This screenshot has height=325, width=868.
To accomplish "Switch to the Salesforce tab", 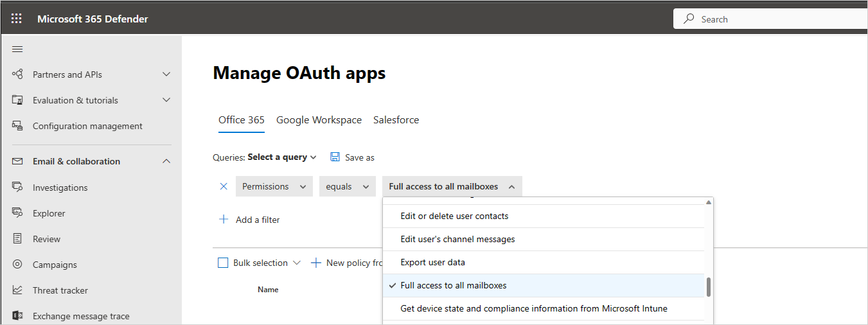I will point(396,120).
